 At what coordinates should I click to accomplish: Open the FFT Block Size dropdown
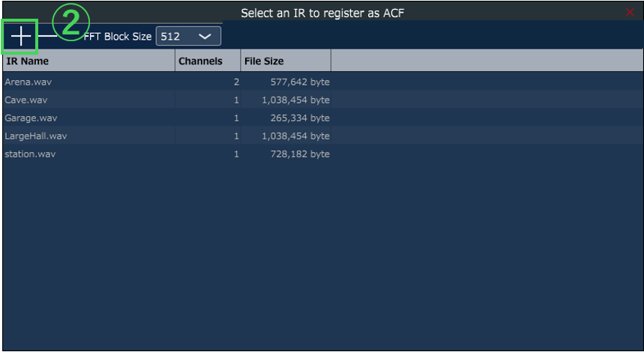coord(188,36)
